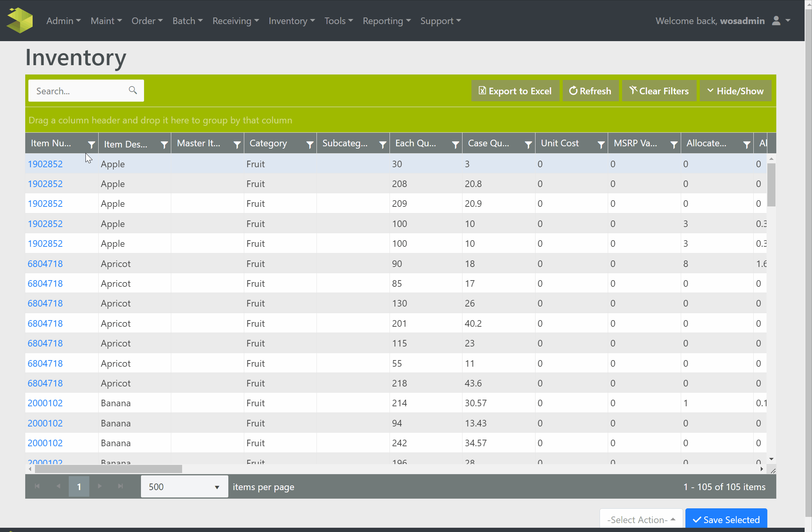Click the search magnifier icon

133,90
